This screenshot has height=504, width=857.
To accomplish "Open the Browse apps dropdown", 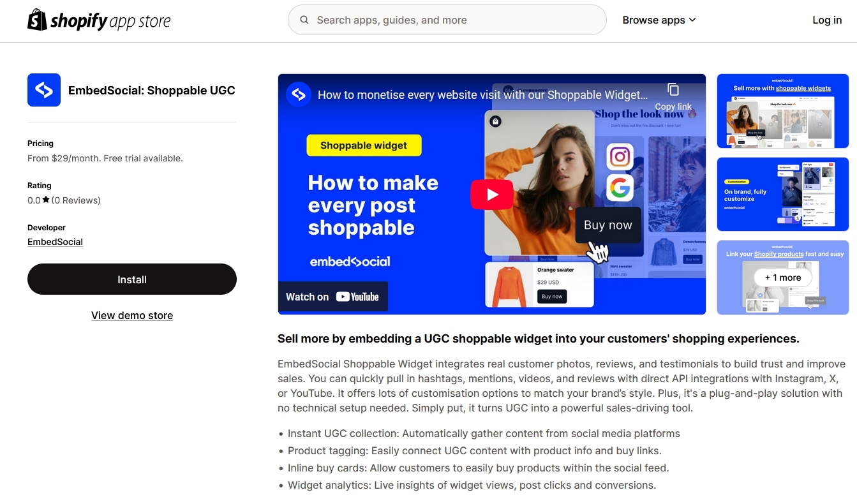I will 659,20.
